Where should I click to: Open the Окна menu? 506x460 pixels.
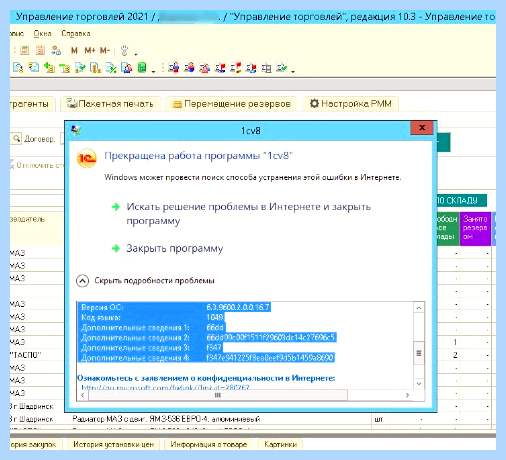tap(42, 33)
